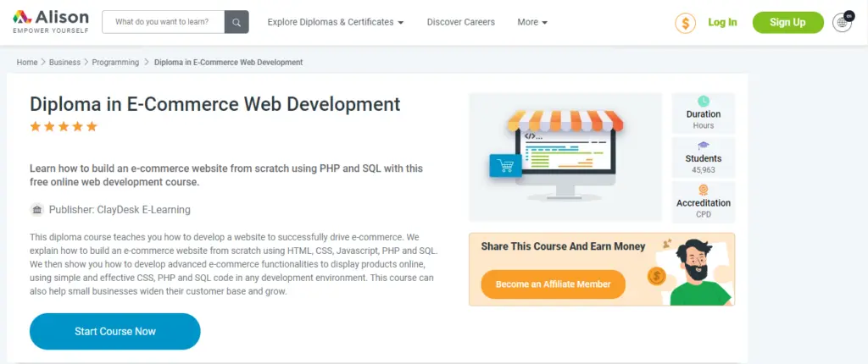Click the 'Hours' duration value
Image resolution: width=868 pixels, height=364 pixels.
tap(703, 125)
